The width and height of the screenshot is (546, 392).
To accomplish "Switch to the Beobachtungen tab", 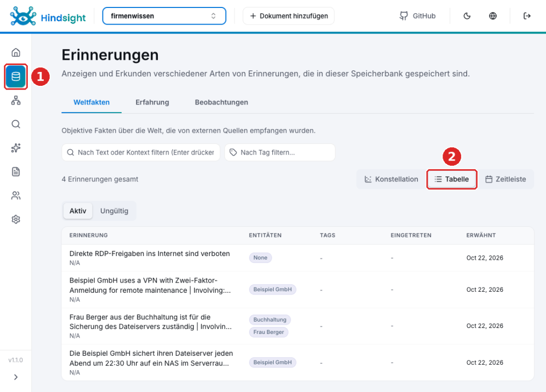I will [x=221, y=102].
